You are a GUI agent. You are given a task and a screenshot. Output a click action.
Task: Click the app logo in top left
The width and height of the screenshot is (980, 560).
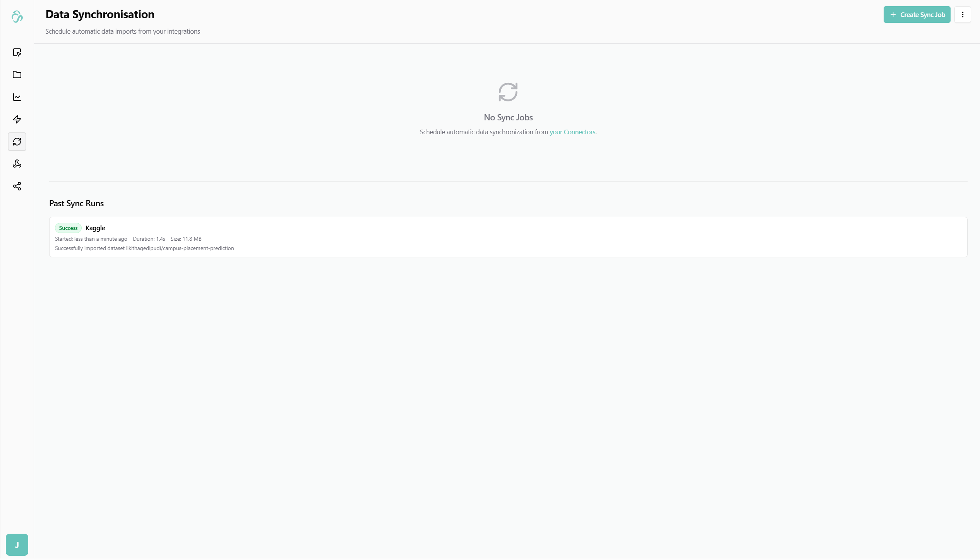[x=17, y=17]
